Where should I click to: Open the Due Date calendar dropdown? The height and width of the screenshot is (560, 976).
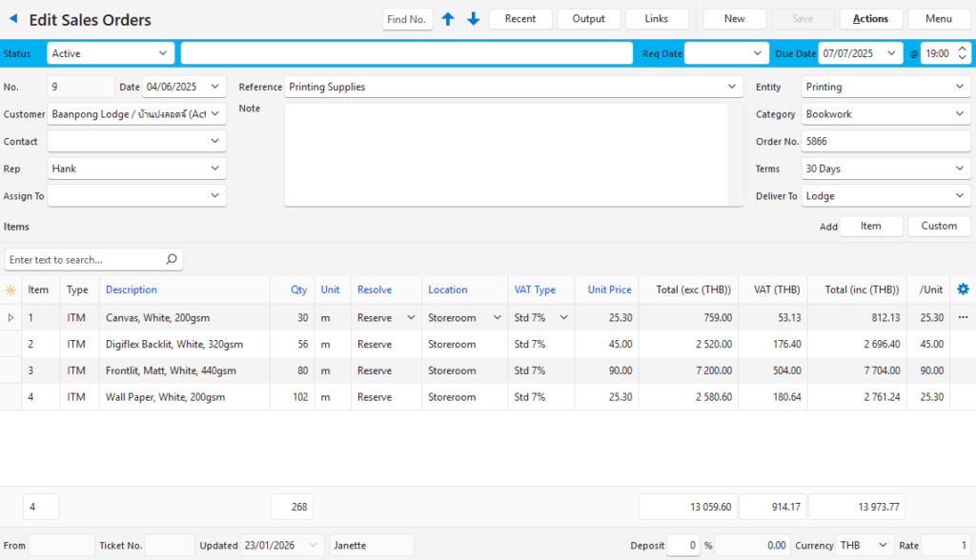[x=891, y=53]
